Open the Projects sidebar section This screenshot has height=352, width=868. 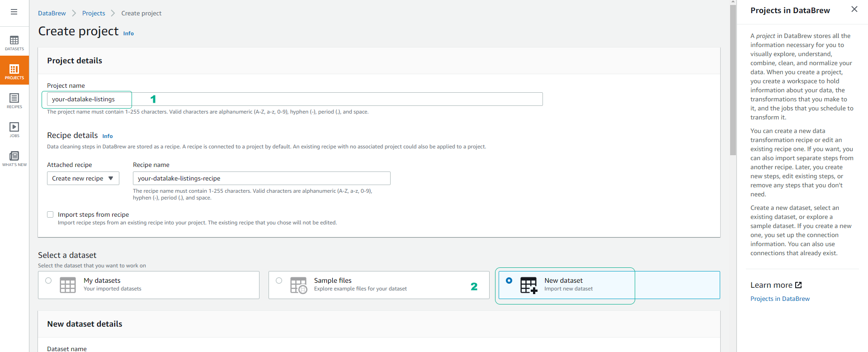[14, 71]
